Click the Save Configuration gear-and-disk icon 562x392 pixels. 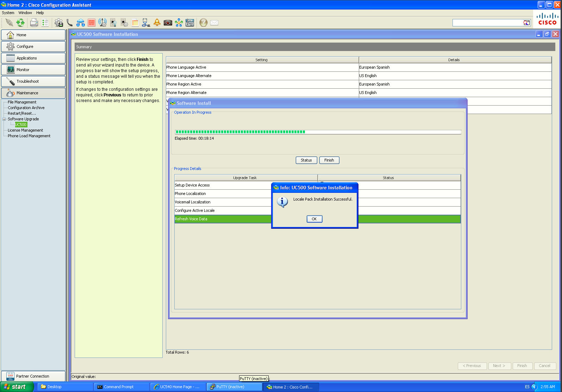click(x=59, y=23)
